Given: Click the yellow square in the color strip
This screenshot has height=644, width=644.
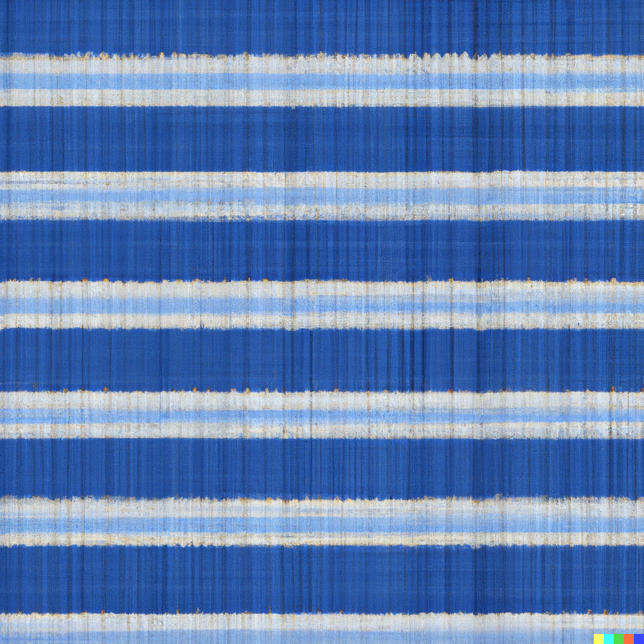Looking at the screenshot, I should pyautogui.click(x=598, y=639).
